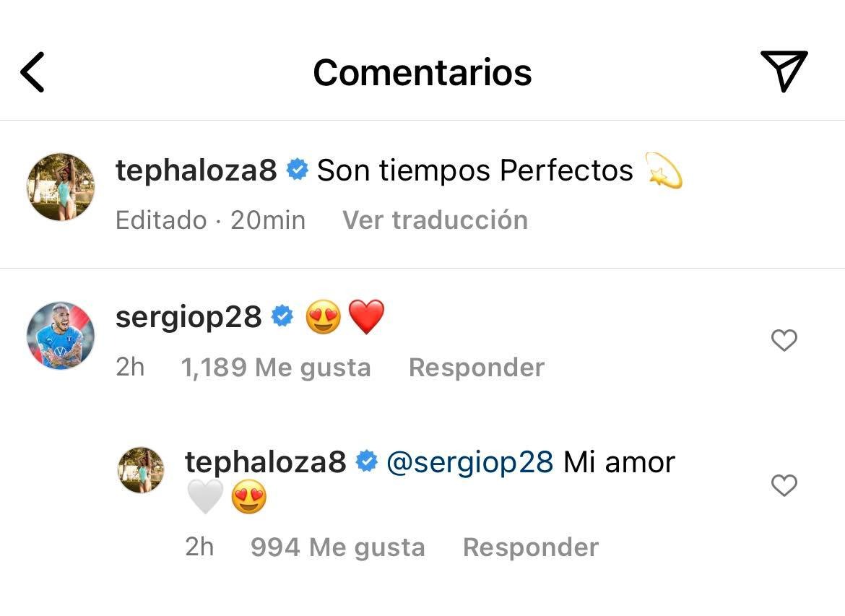The width and height of the screenshot is (845, 616).
Task: Open tephaloza8 profile picture in caption
Action: pyautogui.click(x=61, y=187)
